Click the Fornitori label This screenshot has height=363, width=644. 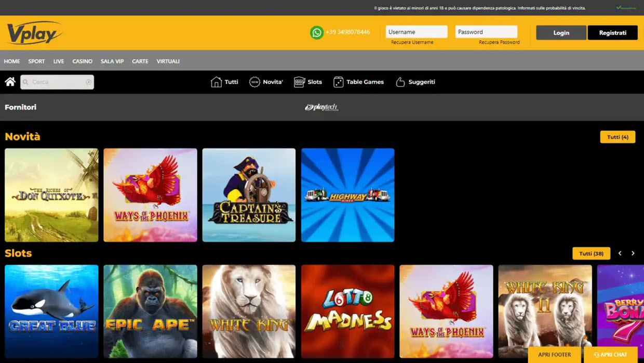20,107
